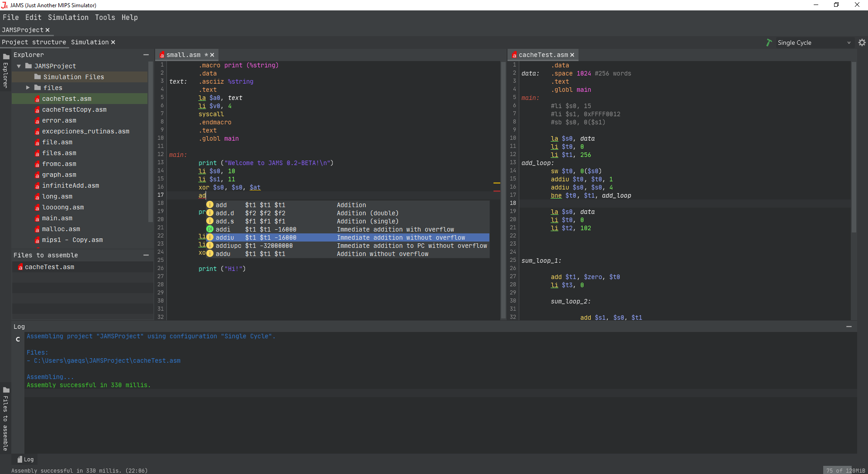Click the status bar assembly message
The image size is (868, 474).
tap(79, 470)
